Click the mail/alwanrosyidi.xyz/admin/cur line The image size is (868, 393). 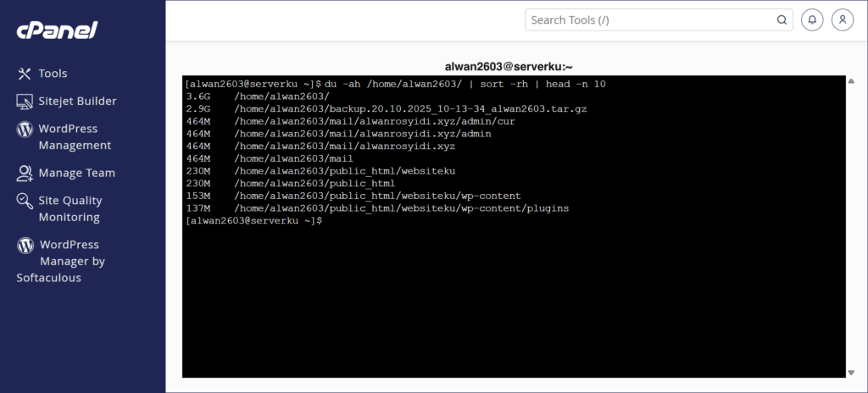click(x=350, y=122)
